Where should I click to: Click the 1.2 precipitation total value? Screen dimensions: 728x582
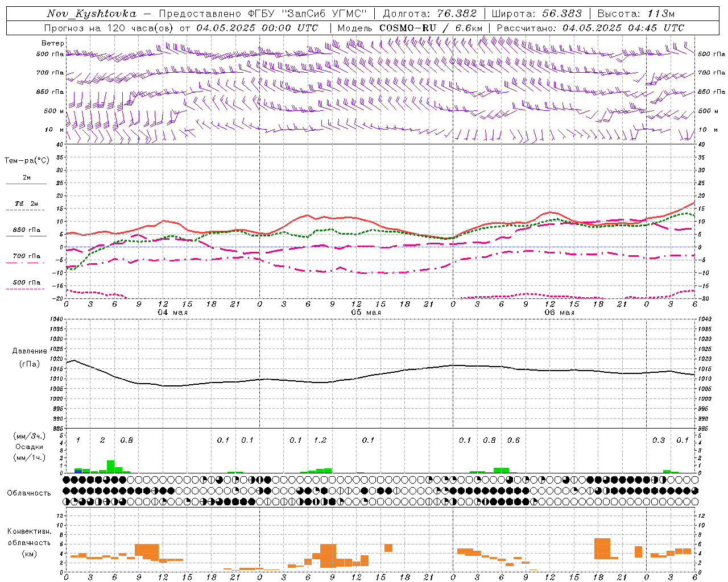320,440
